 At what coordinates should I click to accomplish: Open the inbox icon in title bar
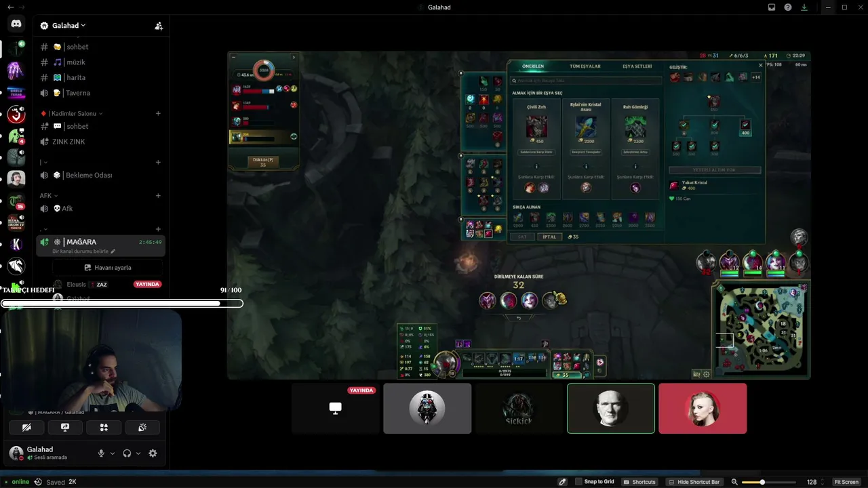pos(772,7)
